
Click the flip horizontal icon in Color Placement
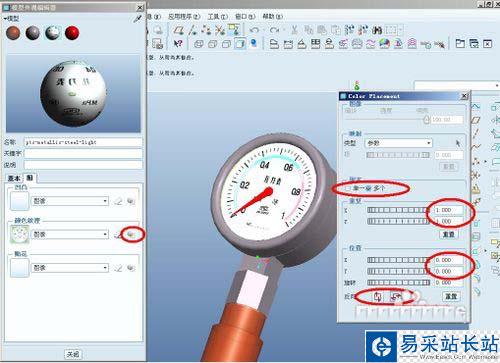point(396,296)
